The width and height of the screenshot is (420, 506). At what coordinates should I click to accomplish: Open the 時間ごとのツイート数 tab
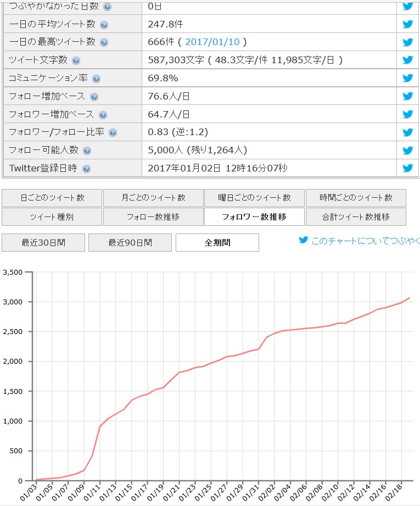pos(356,198)
